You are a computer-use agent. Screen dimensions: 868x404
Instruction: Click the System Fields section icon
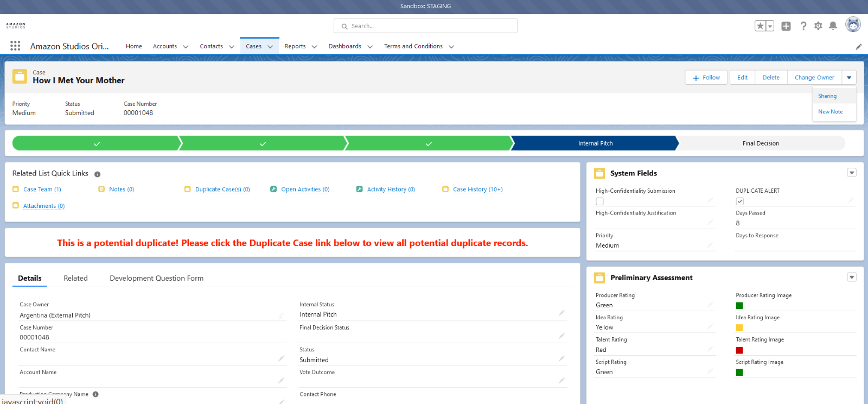pos(599,173)
